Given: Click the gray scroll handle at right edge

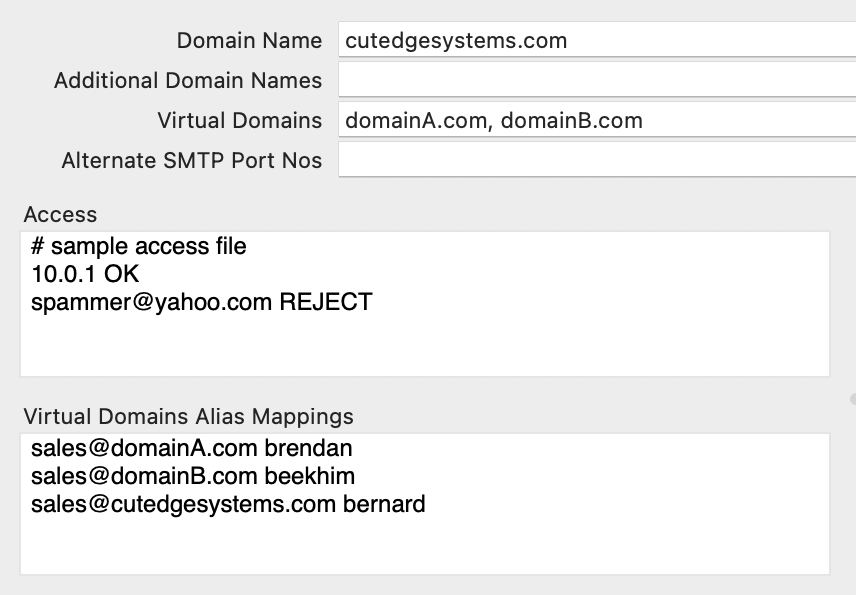Looking at the screenshot, I should 853,398.
